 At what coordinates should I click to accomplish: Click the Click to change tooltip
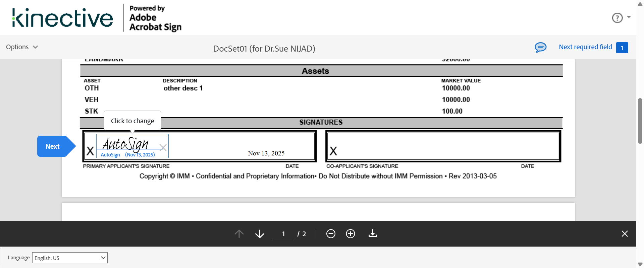(x=132, y=121)
